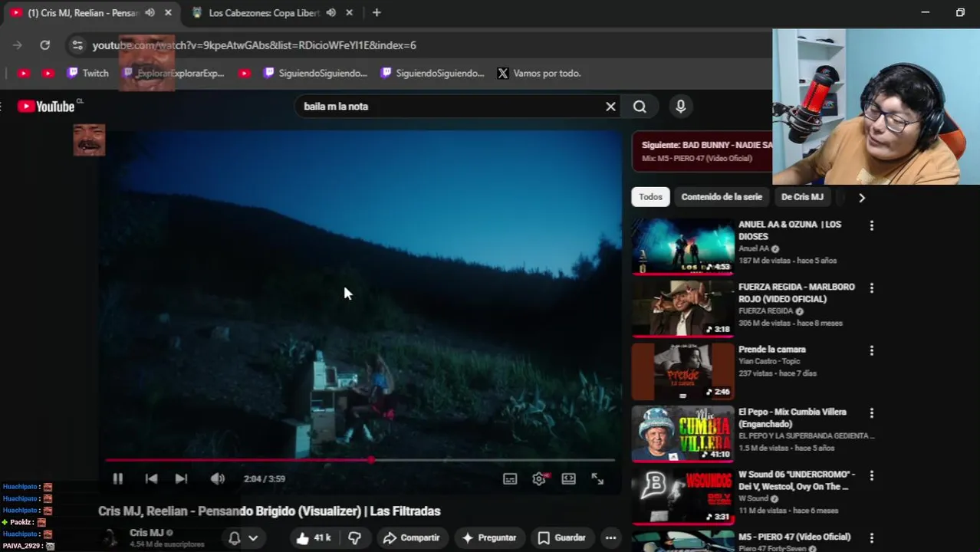Skip to the next video
Image resolution: width=980 pixels, height=552 pixels.
click(181, 478)
